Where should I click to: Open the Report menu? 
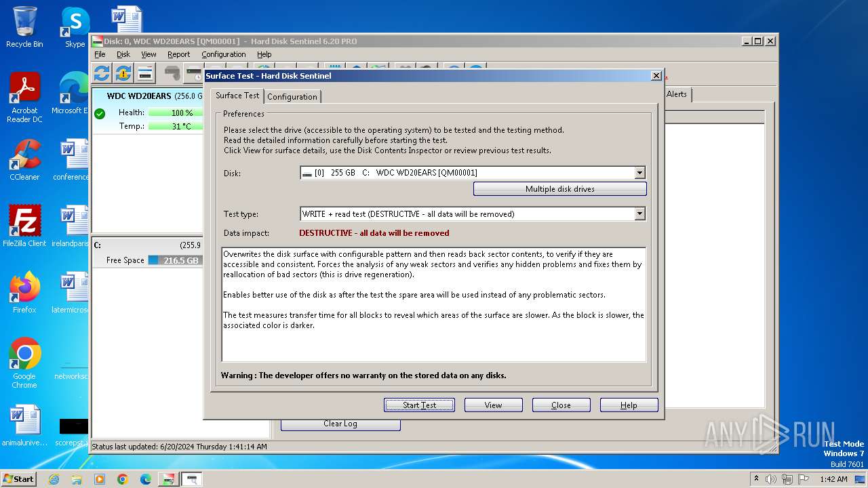tap(178, 54)
